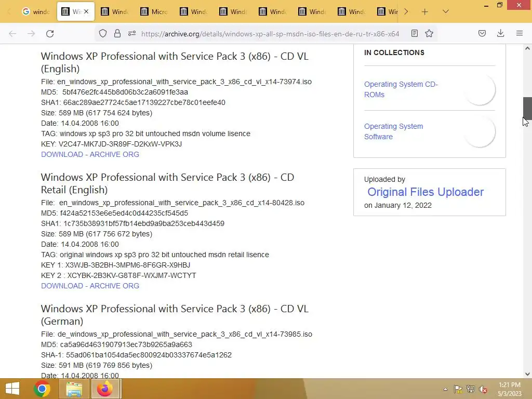Switch to the Micro tab
532x399 pixels.
coord(154,11)
